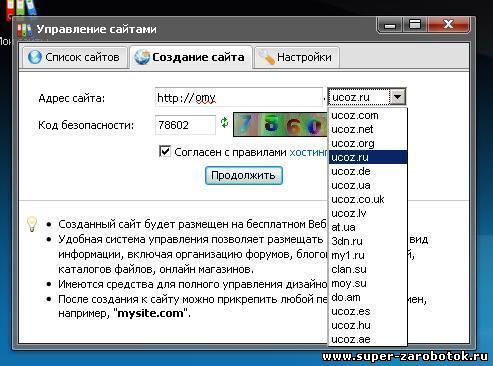Viewport: 493px width, 366px height.
Task: Open the хостинга rules link
Action: coord(309,152)
